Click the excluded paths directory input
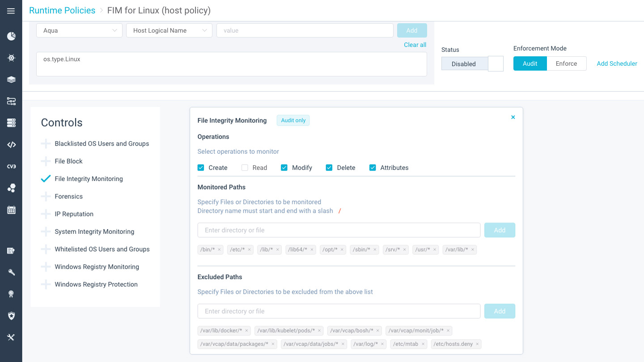Viewport: 644px width, 362px height. click(x=339, y=311)
